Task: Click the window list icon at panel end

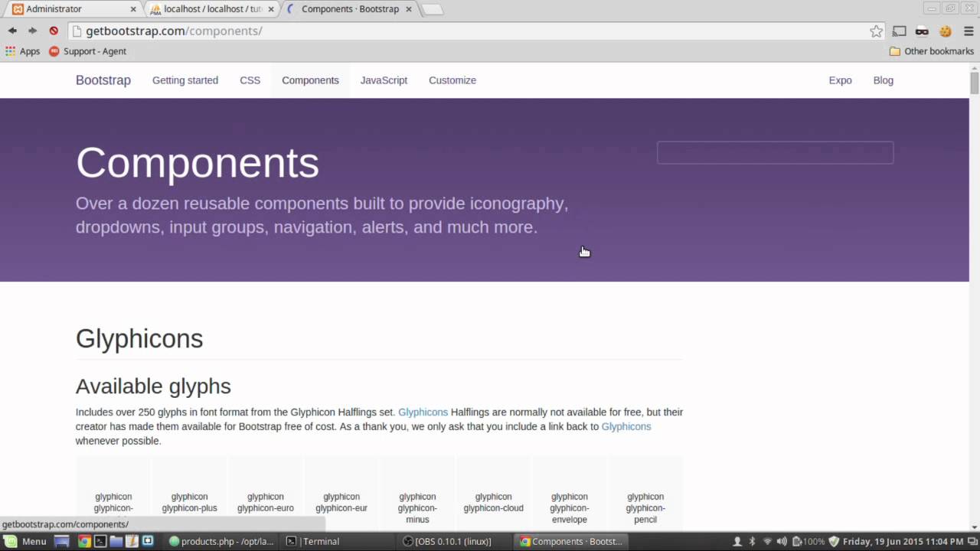Action: [972, 541]
